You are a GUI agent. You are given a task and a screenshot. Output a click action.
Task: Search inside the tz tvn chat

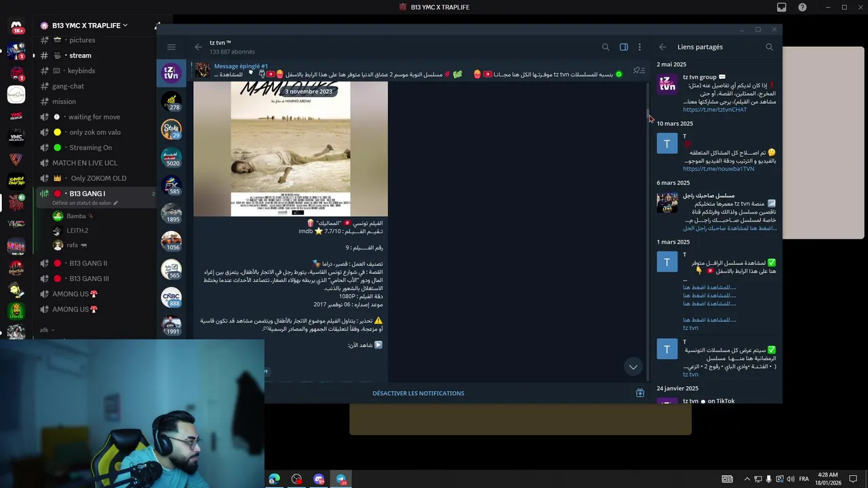pyautogui.click(x=606, y=47)
